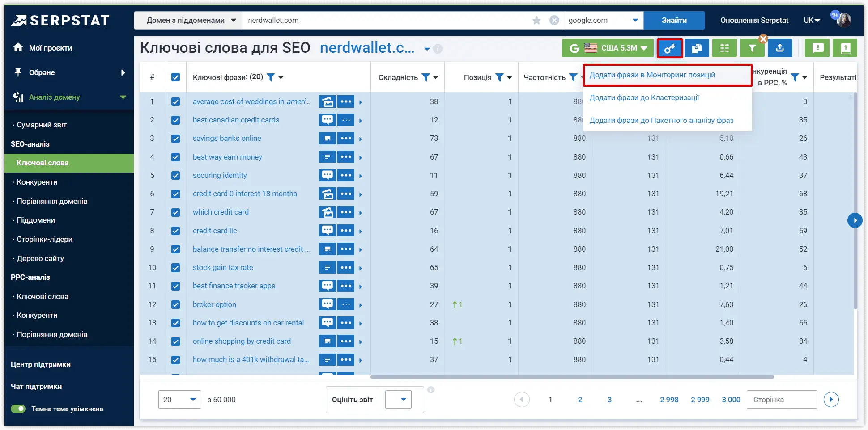
Task: Uncheck row 7 'which credit card' checkbox
Action: pos(176,212)
